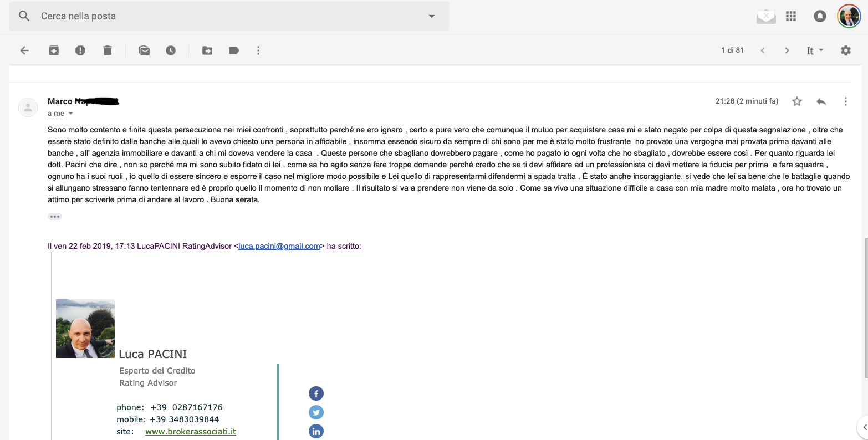Delete this email with trash icon
Screen dimensions: 868x440
tap(108, 50)
